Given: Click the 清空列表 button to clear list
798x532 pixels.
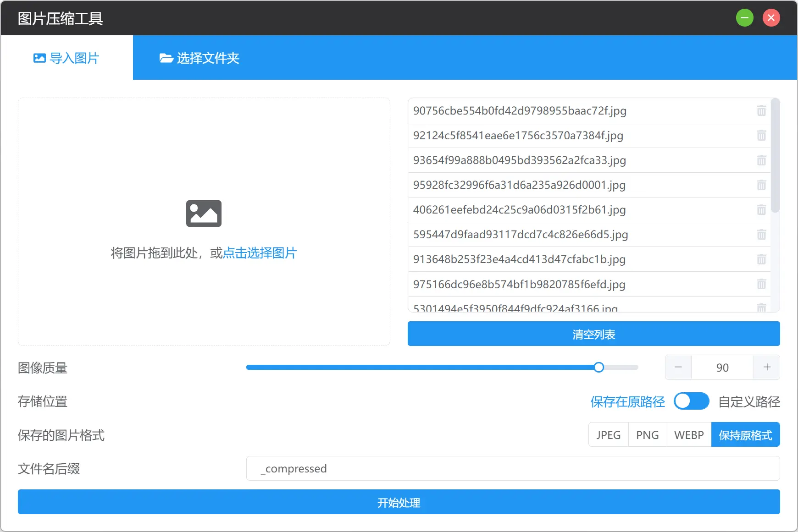Looking at the screenshot, I should (x=593, y=334).
